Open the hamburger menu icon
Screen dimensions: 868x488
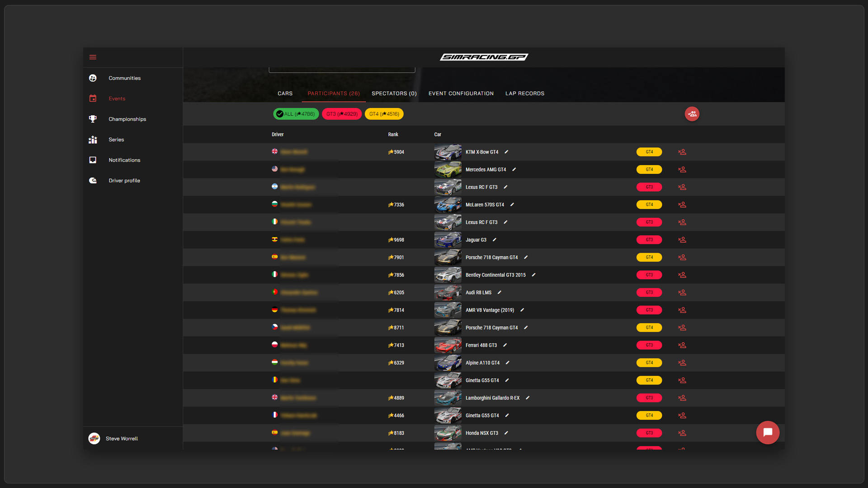click(93, 57)
